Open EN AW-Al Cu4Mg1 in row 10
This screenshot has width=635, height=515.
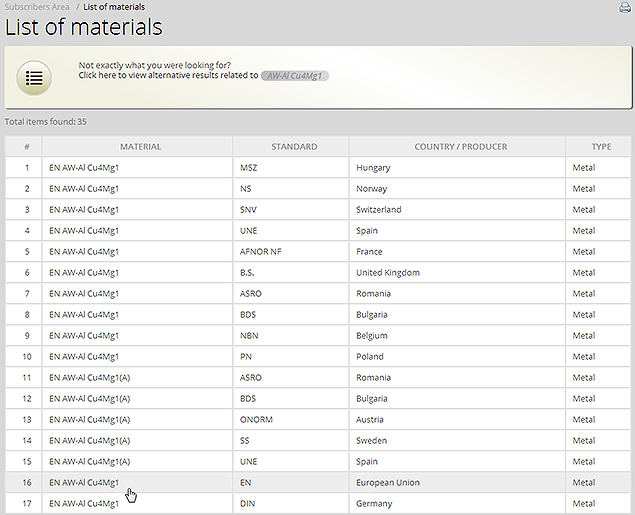[84, 357]
